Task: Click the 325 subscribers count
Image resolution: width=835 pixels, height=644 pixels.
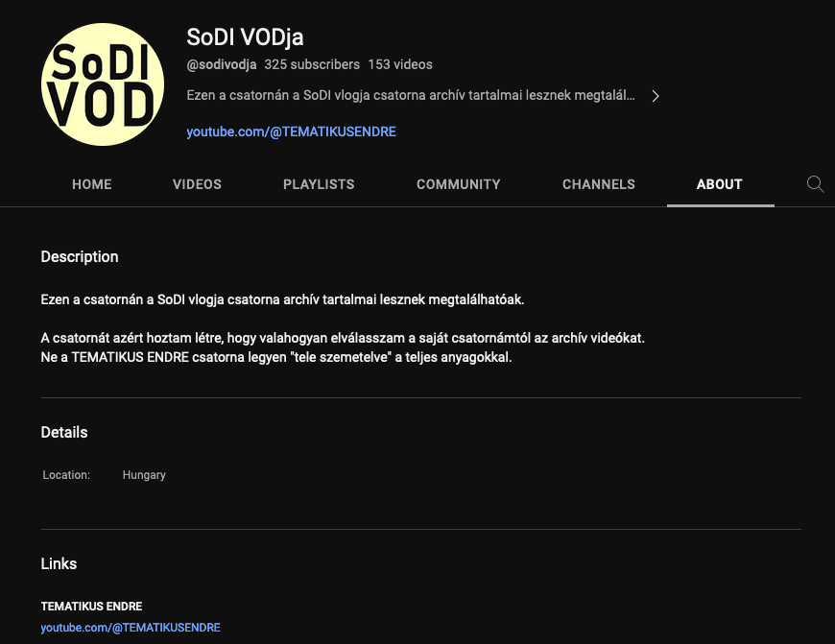Action: click(x=312, y=64)
